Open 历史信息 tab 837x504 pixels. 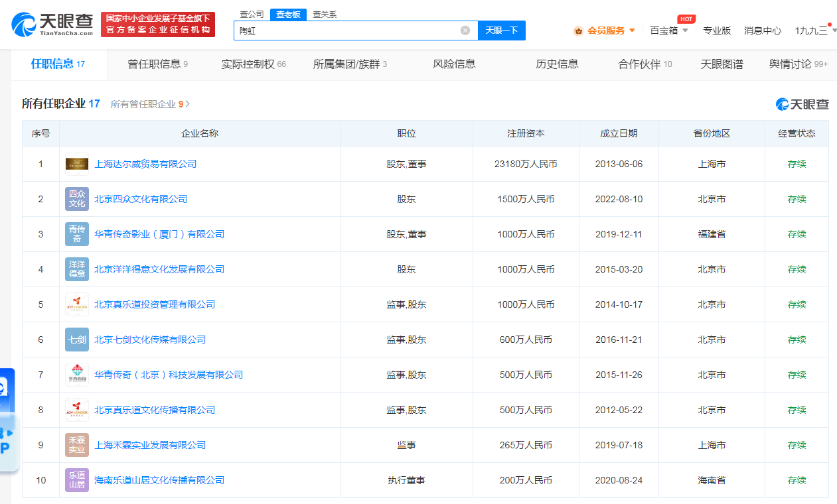tap(557, 64)
